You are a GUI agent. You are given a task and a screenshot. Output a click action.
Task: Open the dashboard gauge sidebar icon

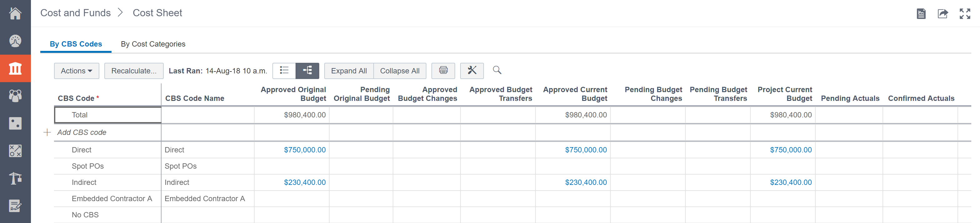pyautogui.click(x=15, y=41)
